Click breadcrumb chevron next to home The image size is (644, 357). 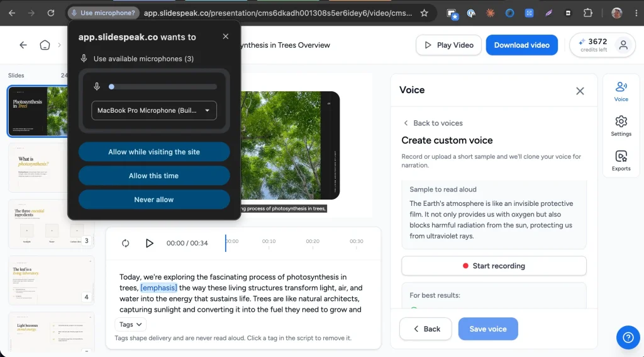click(59, 45)
